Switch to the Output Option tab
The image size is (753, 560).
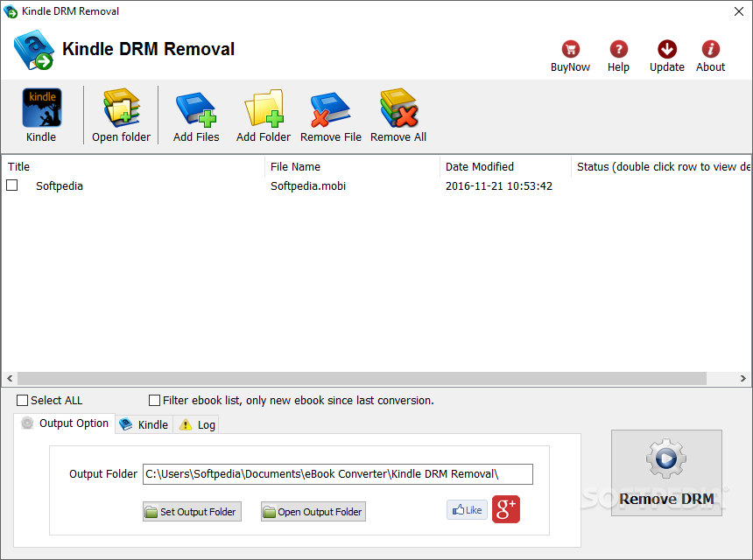65,423
